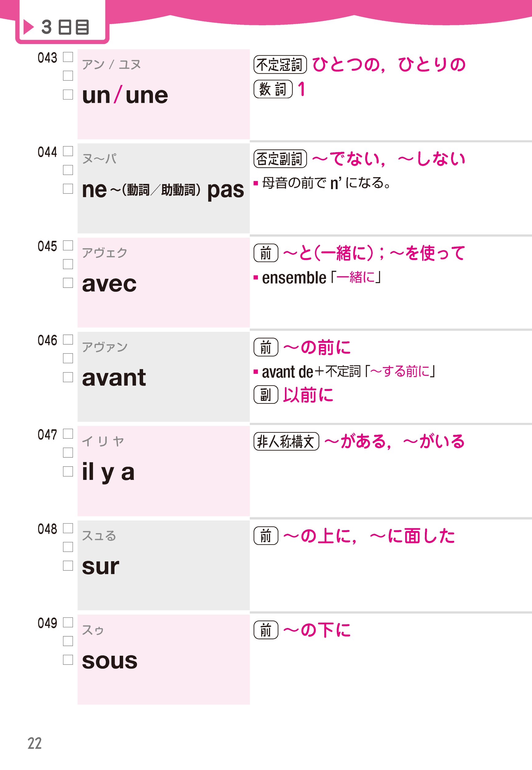Select the 3日目 day tab
This screenshot has width=532, height=770.
(62, 22)
